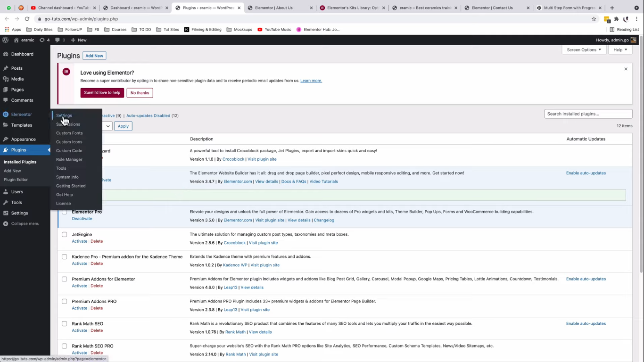Open the Chrome extensions puzzle icon

[x=616, y=19]
